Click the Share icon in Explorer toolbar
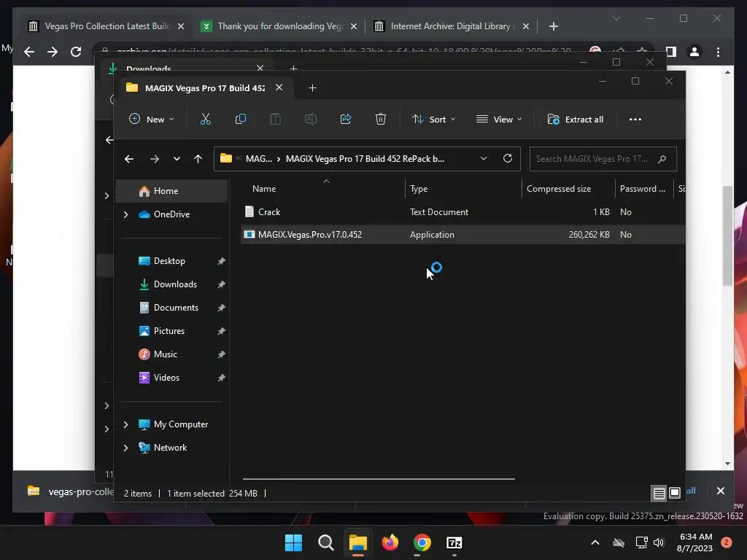This screenshot has width=747, height=560. tap(345, 119)
